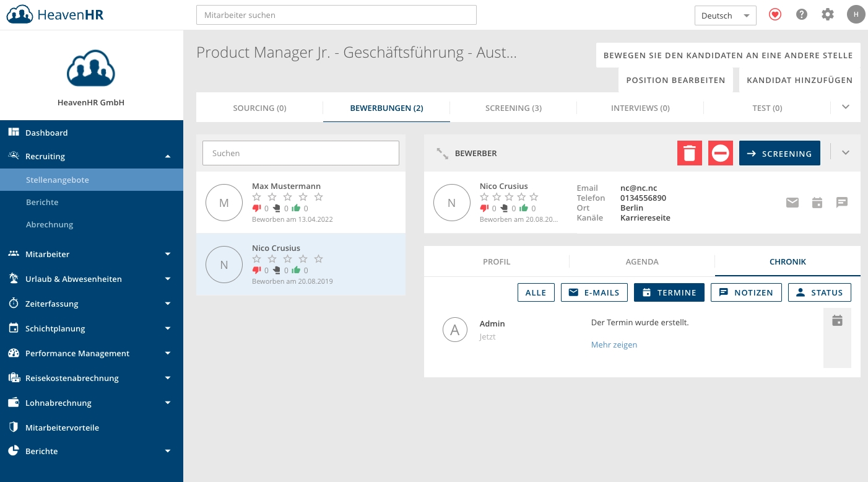The height and width of the screenshot is (482, 868).
Task: Open the help question mark icon
Action: click(802, 14)
